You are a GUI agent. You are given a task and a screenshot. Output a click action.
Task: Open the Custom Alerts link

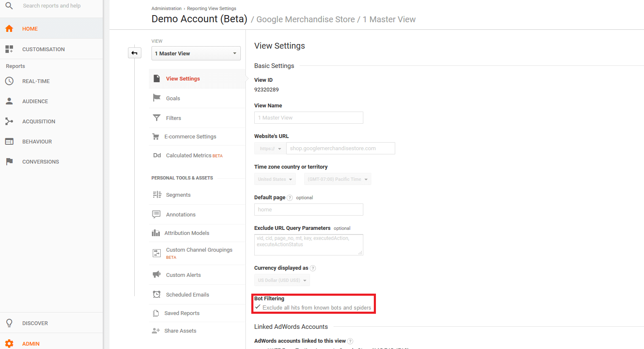(183, 275)
